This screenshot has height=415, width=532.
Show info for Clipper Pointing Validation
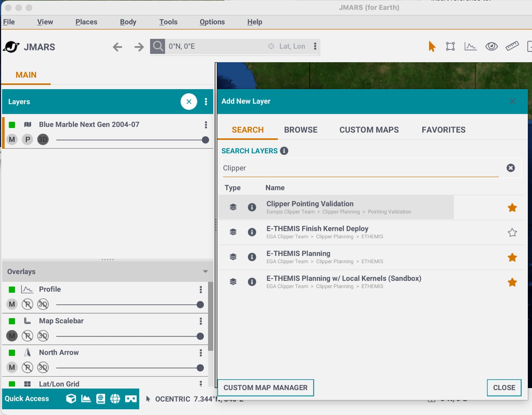(252, 207)
